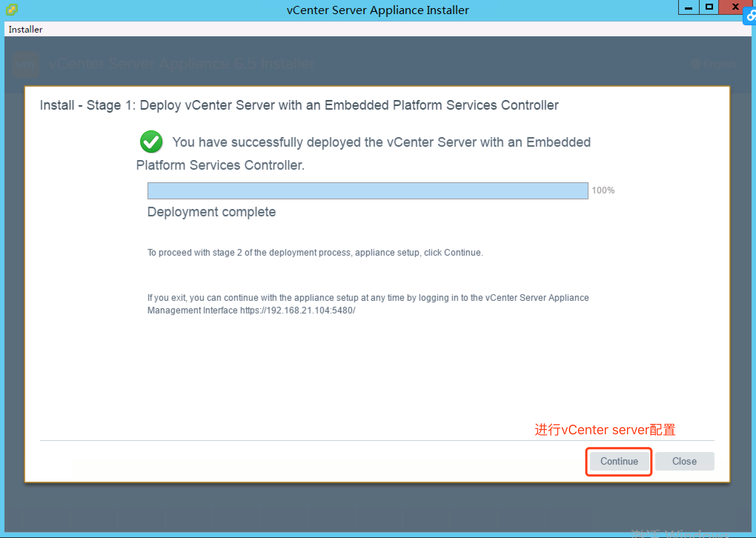Click the vCenter installer app icon in title bar

(11, 9)
